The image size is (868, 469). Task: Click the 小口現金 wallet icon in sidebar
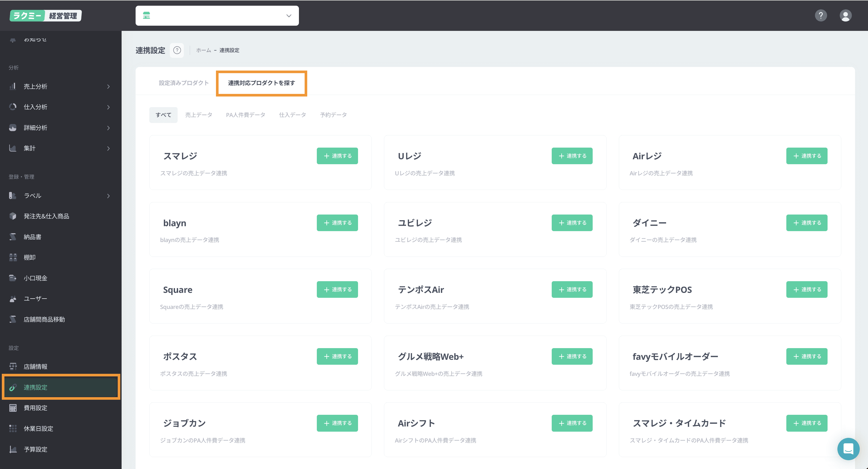(x=13, y=278)
